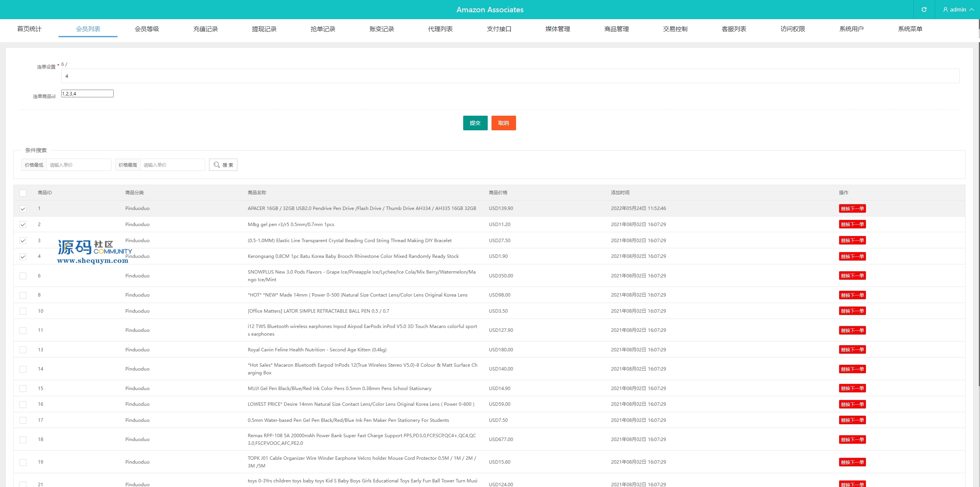Uncheck product ID 4 checkbox
This screenshot has height=487, width=980.
[x=23, y=257]
